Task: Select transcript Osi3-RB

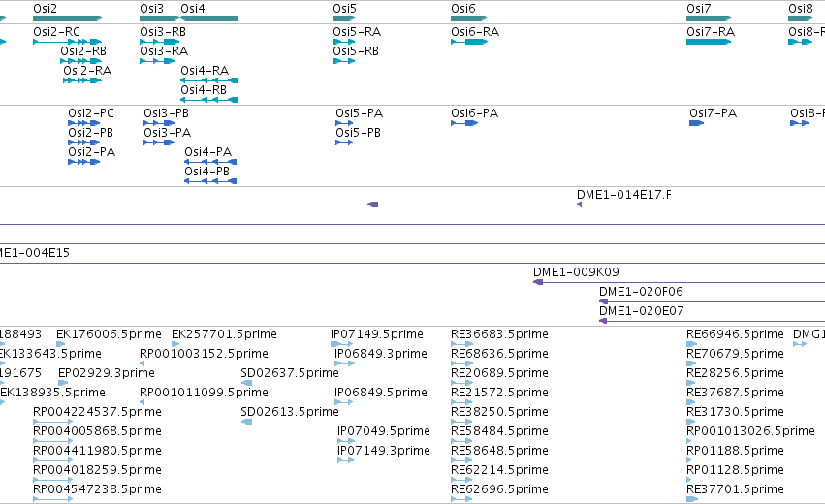Action: pos(159,42)
